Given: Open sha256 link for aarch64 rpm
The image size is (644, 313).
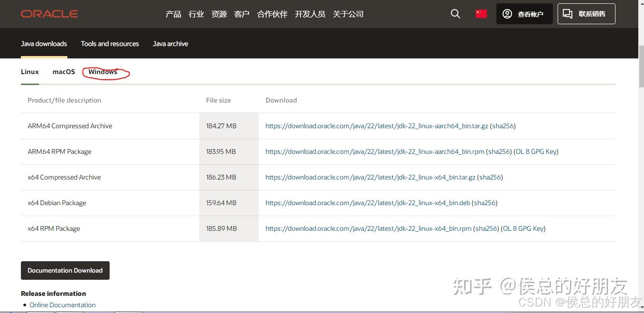Looking at the screenshot, I should pyautogui.click(x=499, y=152).
